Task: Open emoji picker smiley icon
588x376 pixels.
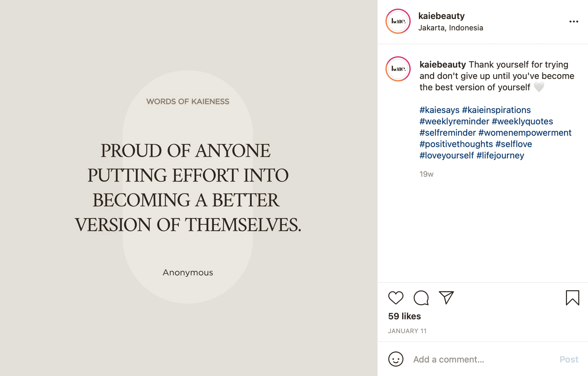Action: point(396,359)
